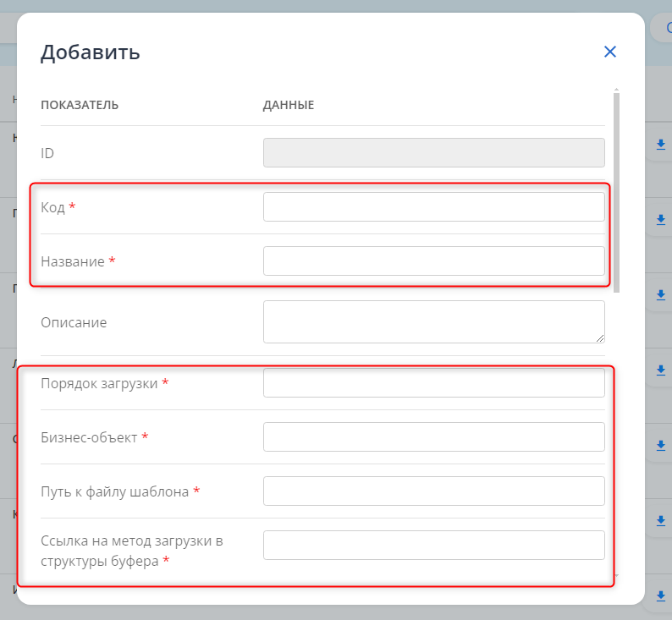672x620 pixels.
Task: Click the topmost download icon on right
Action: [661, 145]
